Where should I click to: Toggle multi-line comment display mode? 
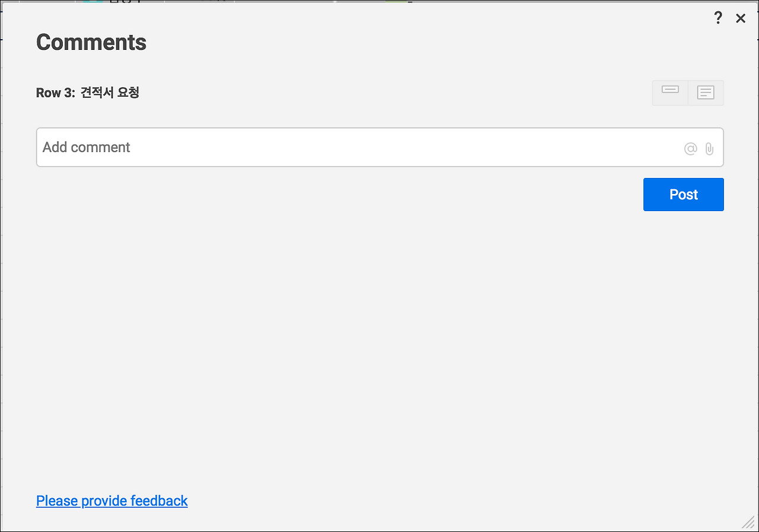(706, 93)
